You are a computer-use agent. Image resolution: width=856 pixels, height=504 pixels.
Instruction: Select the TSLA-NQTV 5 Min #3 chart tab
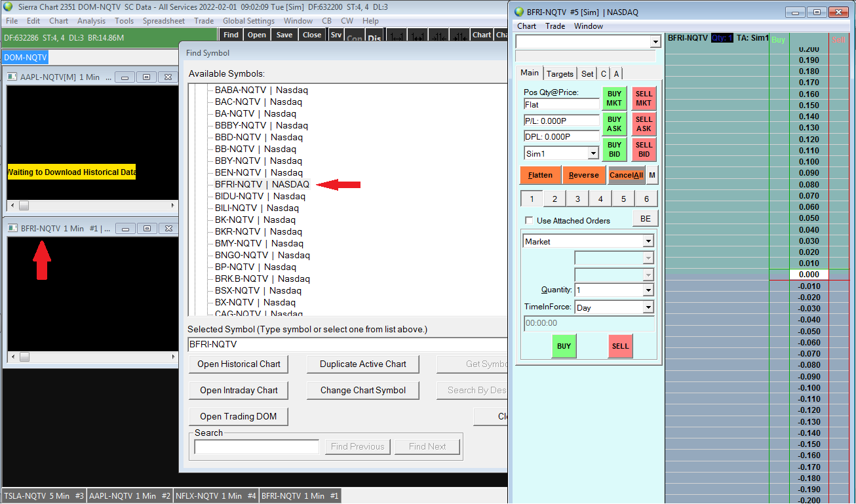tap(44, 496)
